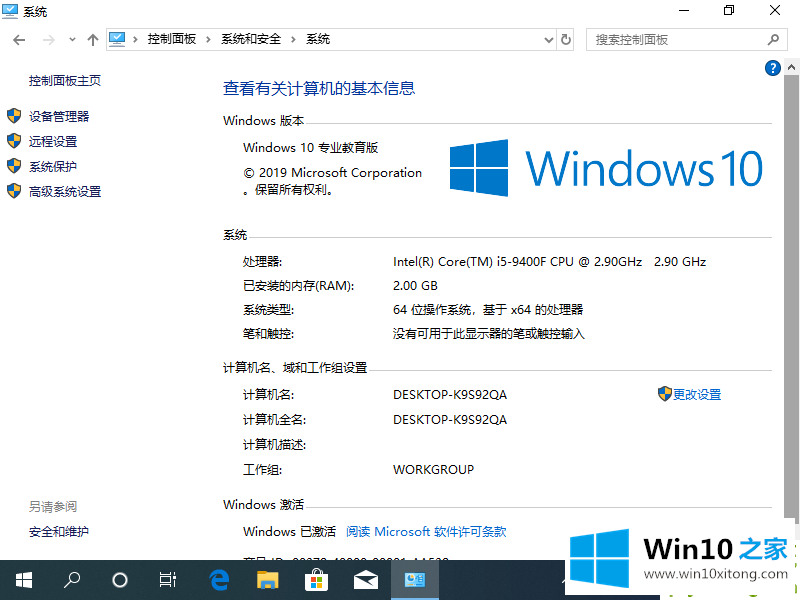The width and height of the screenshot is (800, 600).
Task: Click the computer icon in address bar
Action: tap(117, 39)
